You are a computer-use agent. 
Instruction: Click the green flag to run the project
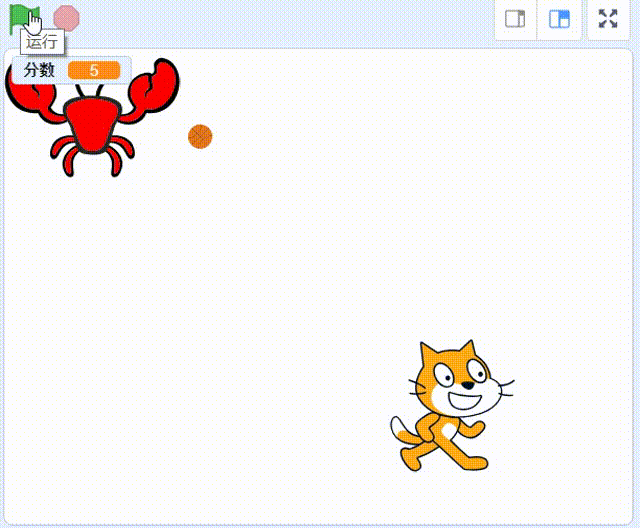(x=22, y=18)
